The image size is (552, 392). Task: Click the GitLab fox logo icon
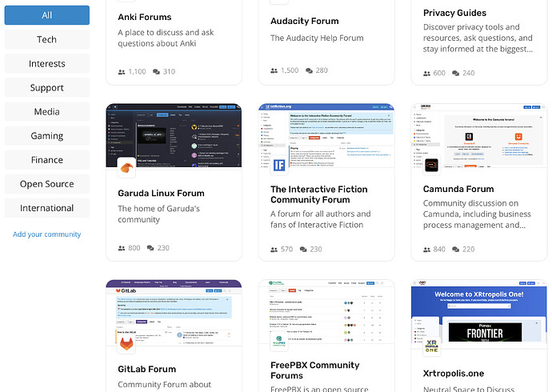tap(126, 343)
